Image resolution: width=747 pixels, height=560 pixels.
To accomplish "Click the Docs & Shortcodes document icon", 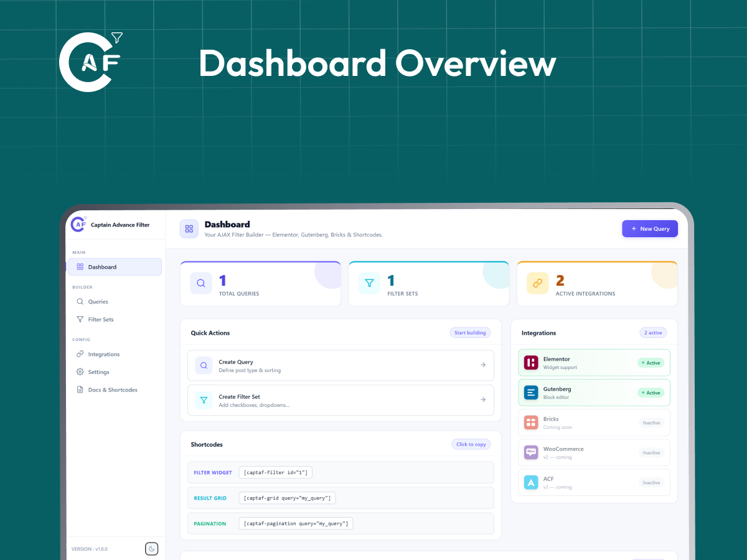I will 80,390.
